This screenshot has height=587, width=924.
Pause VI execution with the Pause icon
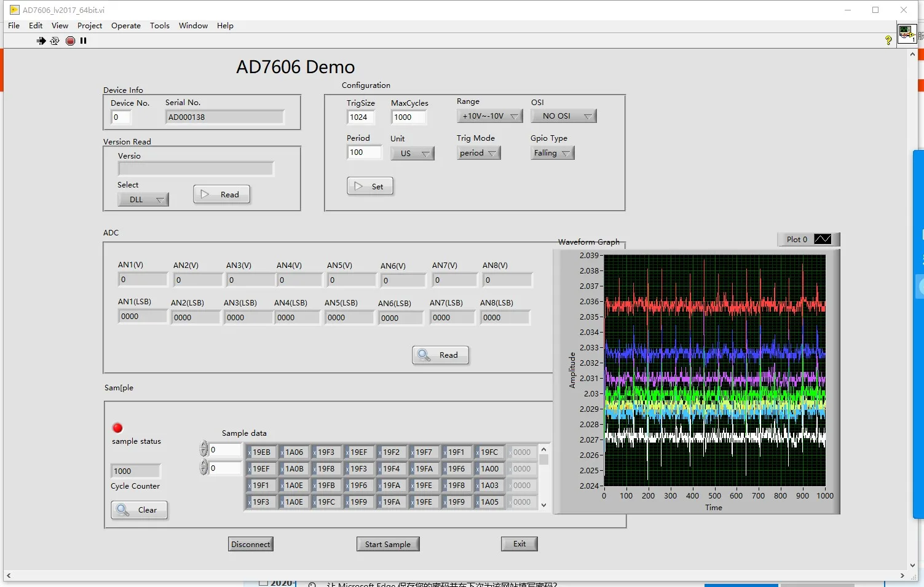(83, 41)
